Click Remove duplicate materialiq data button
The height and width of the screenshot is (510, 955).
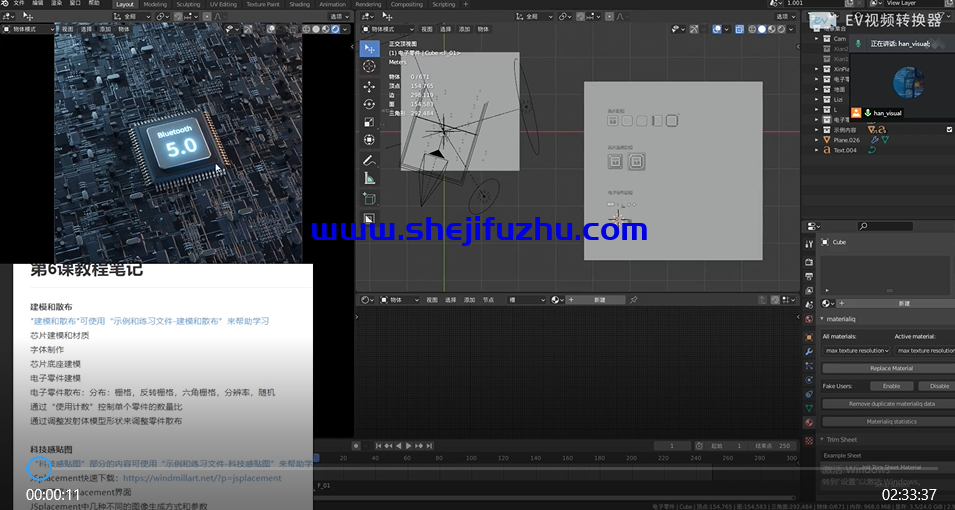(891, 403)
